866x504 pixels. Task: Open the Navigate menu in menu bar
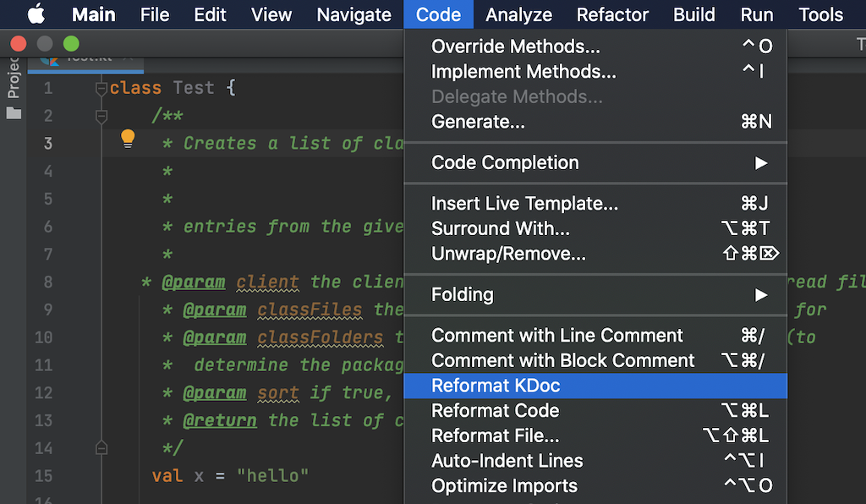point(354,14)
